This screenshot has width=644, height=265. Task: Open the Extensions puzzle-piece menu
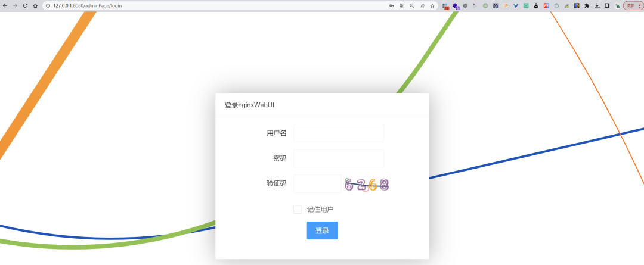pos(587,6)
